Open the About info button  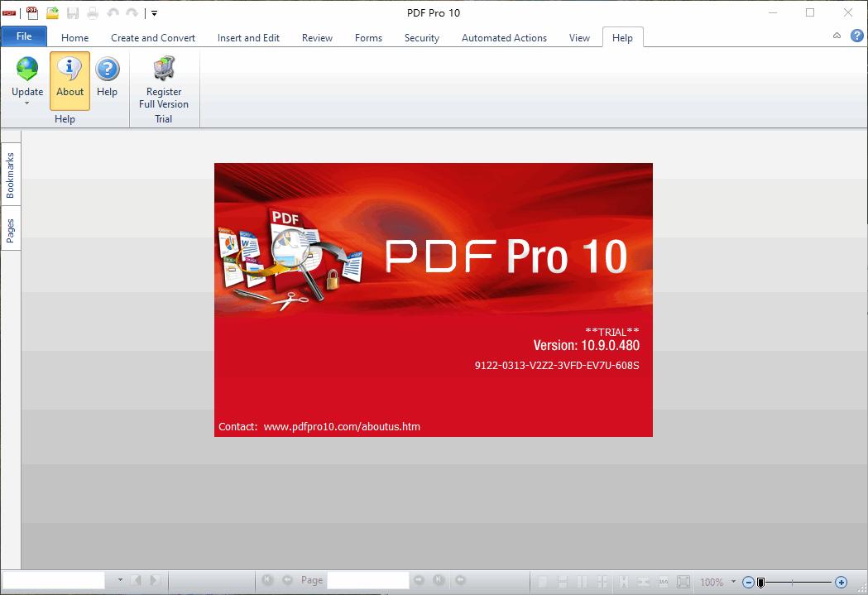70,81
